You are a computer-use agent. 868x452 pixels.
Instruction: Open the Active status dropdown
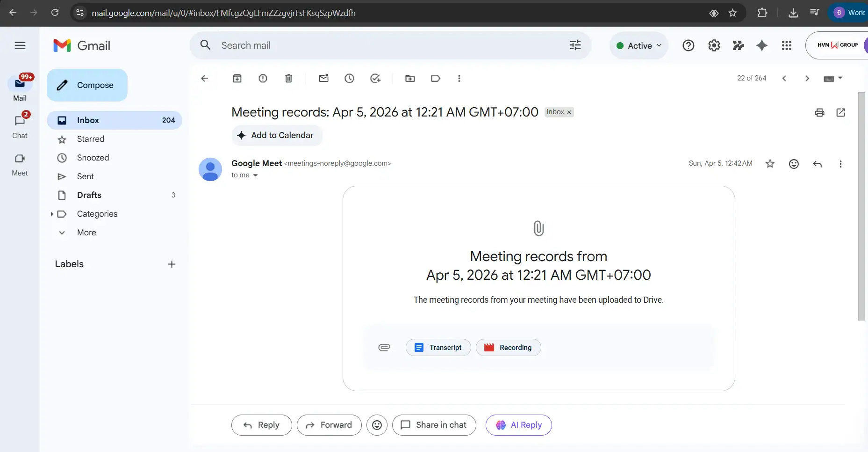pos(638,45)
